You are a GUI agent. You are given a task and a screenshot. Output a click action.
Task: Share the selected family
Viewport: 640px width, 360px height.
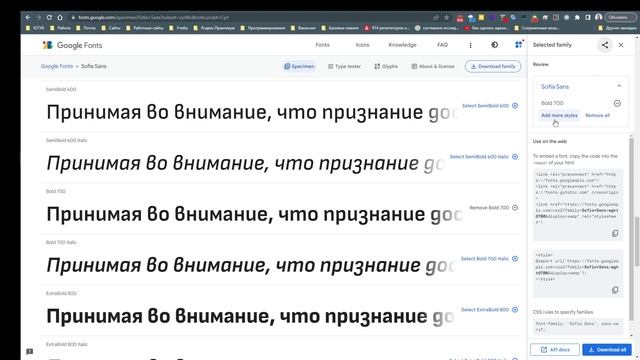pos(605,45)
